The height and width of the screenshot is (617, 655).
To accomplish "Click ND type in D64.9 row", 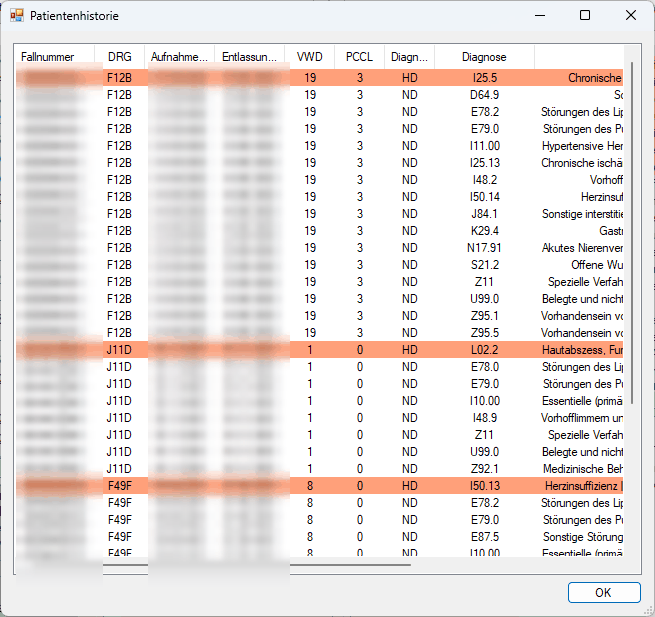I will (409, 95).
